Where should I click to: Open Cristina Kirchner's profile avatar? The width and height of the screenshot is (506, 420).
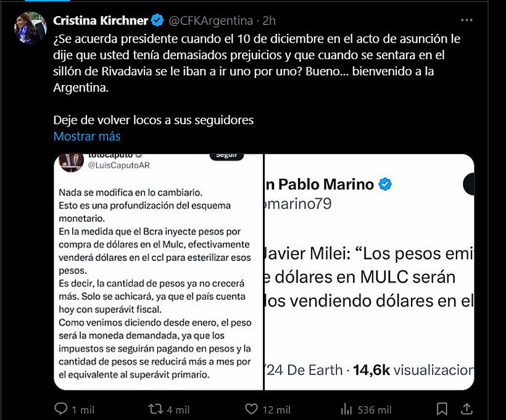30,28
